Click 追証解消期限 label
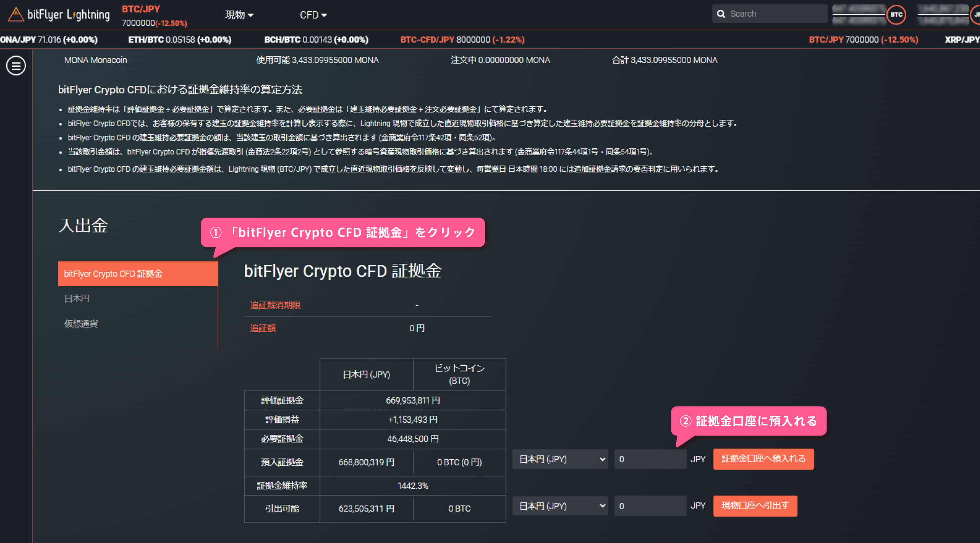980x543 pixels. 275,305
